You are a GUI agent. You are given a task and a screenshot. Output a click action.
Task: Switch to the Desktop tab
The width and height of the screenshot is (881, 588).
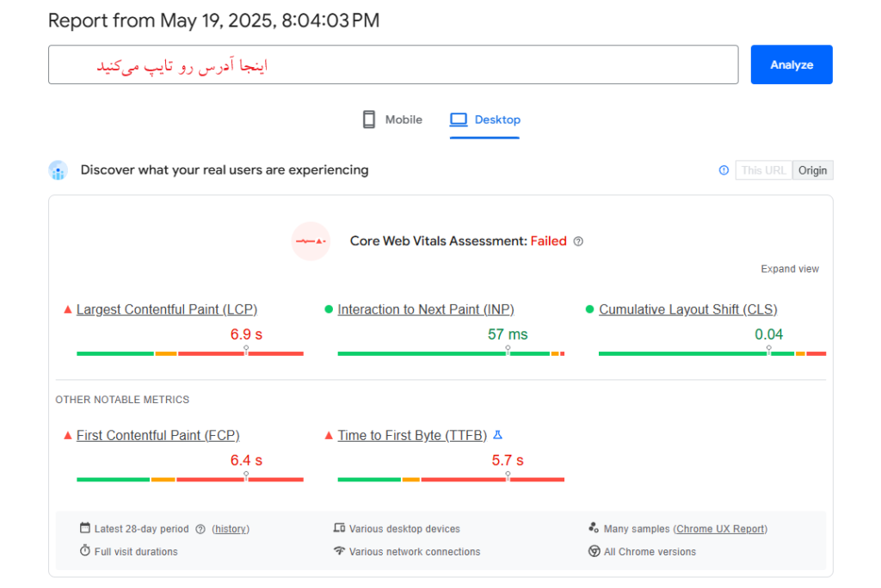pos(484,119)
